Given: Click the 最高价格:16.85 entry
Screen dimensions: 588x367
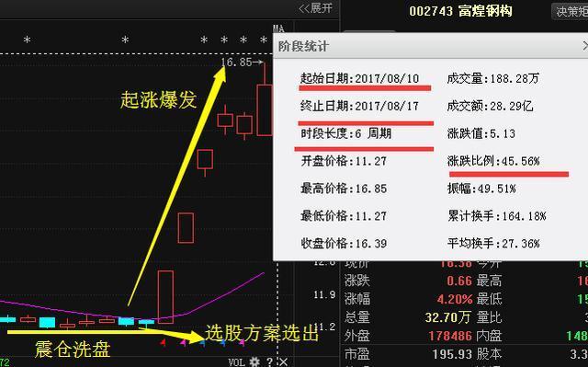Looking at the screenshot, I should pos(344,189).
